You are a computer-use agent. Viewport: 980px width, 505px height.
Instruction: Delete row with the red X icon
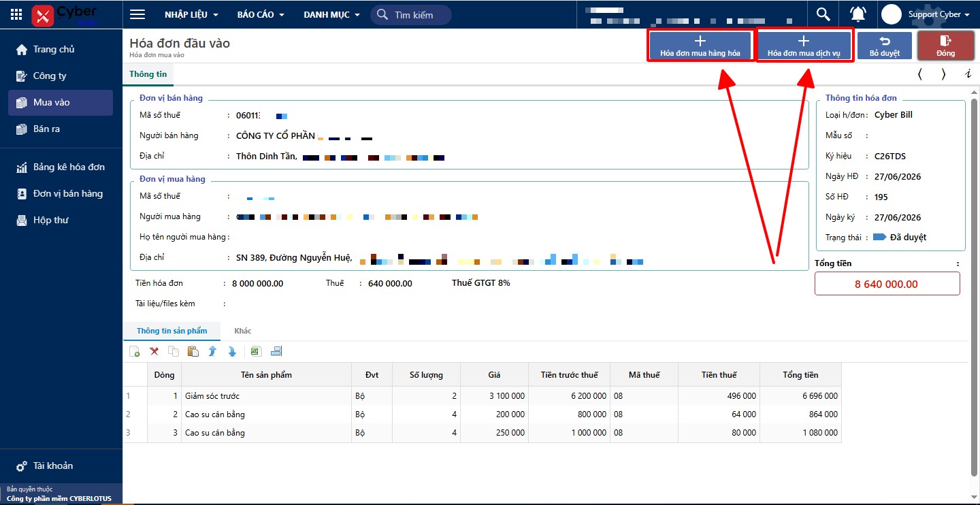154,351
